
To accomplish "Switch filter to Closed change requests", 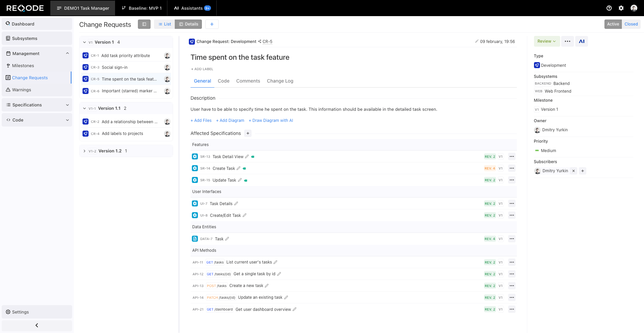I will (x=631, y=24).
